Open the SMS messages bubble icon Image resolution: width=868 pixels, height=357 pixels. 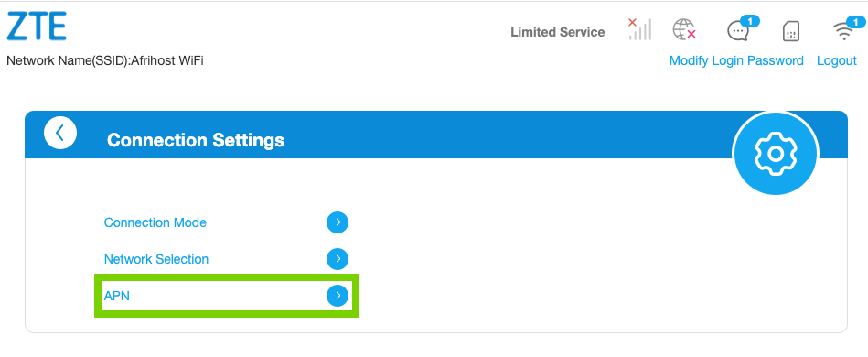[738, 32]
